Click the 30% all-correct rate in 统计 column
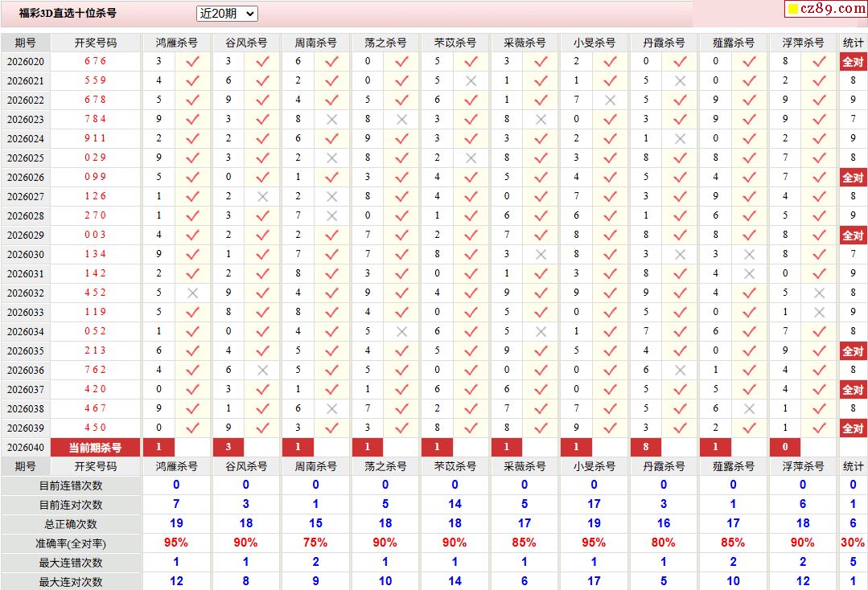 coord(853,543)
